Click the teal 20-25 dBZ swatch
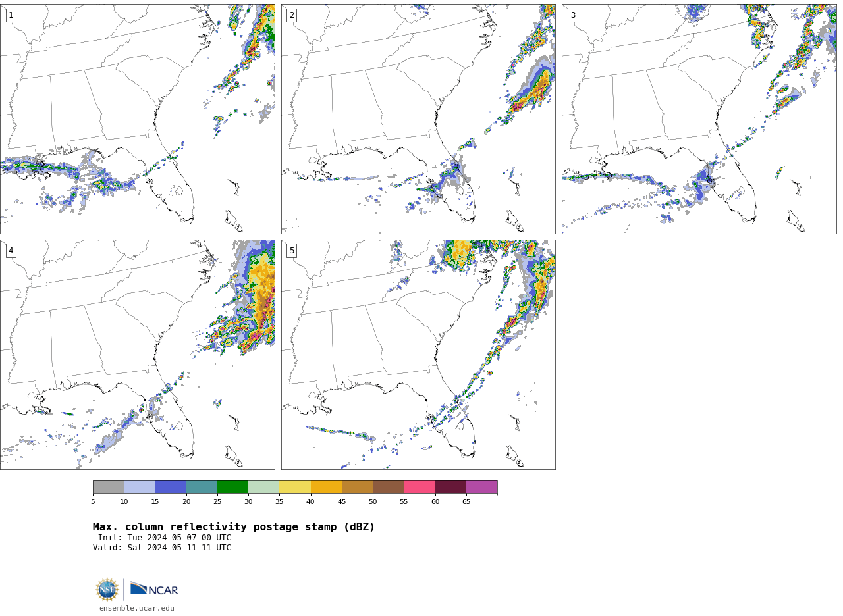 pyautogui.click(x=202, y=487)
